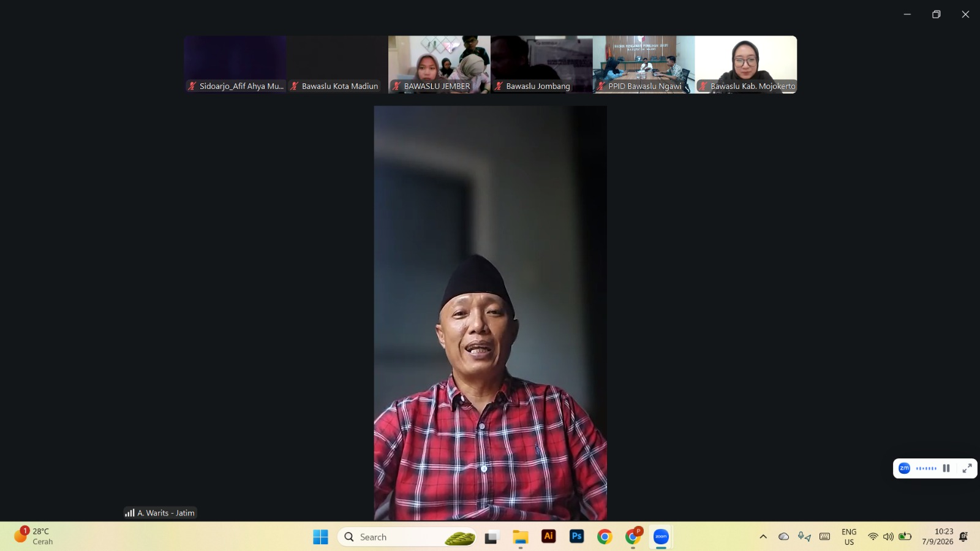The image size is (980, 551).
Task: Select the Bawaslu Jombang video tile
Action: pyautogui.click(x=541, y=64)
